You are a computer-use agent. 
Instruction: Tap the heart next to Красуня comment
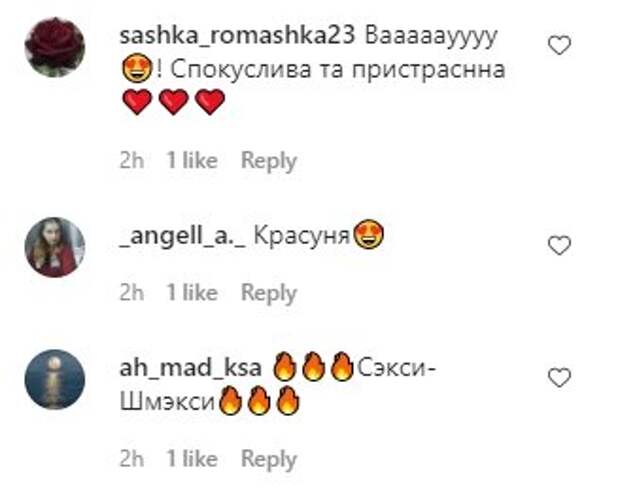(560, 245)
